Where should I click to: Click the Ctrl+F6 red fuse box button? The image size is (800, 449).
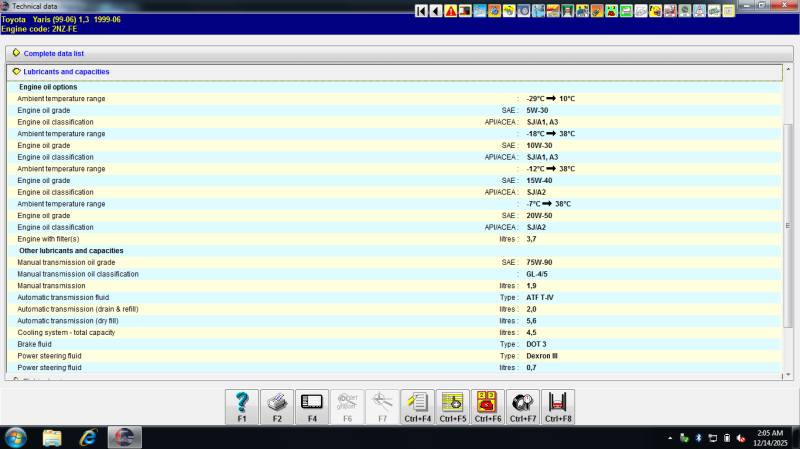click(x=488, y=407)
